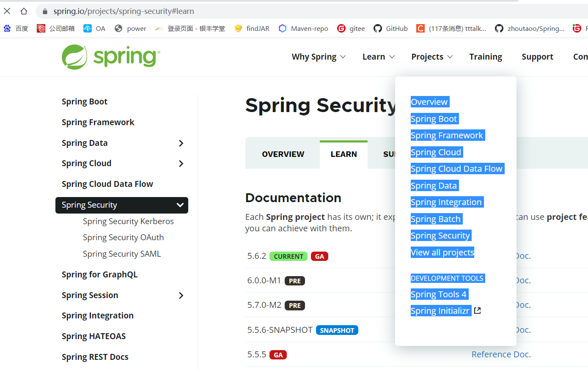This screenshot has height=370, width=588.
Task: Click the address bar URL
Action: pyautogui.click(x=124, y=11)
